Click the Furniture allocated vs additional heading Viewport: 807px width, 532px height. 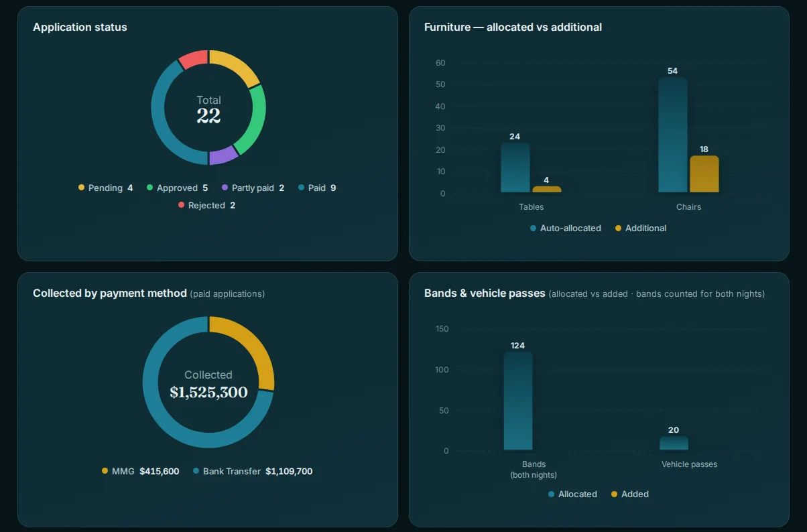(513, 27)
